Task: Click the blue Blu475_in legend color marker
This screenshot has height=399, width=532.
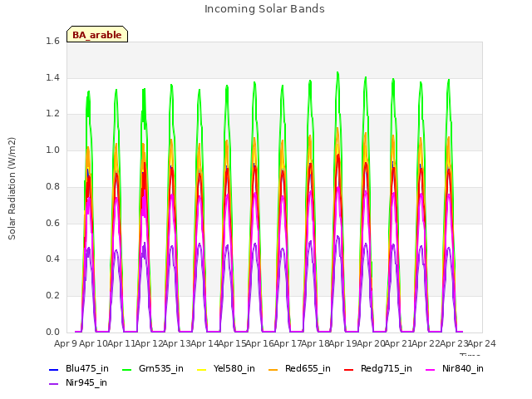Action: pyautogui.click(x=53, y=369)
